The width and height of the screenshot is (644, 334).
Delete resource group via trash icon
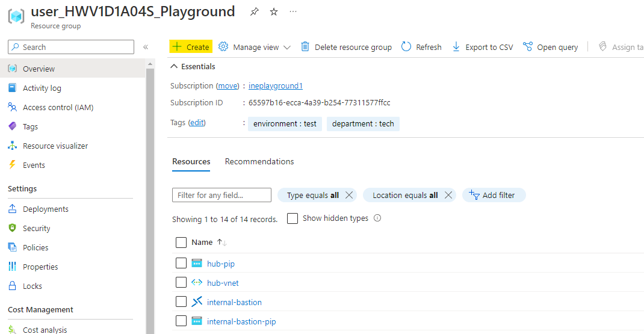pos(305,47)
